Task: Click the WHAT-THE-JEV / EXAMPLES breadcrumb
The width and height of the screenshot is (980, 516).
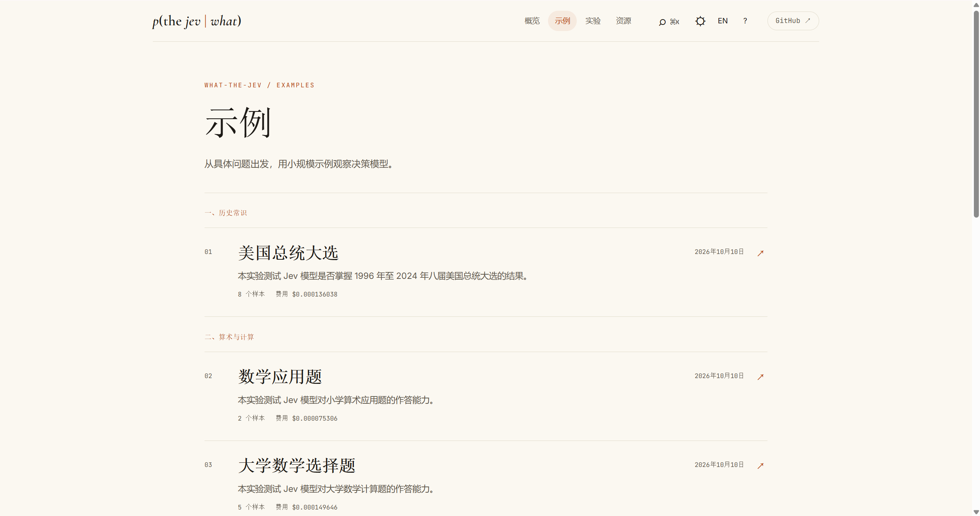Action: [259, 85]
